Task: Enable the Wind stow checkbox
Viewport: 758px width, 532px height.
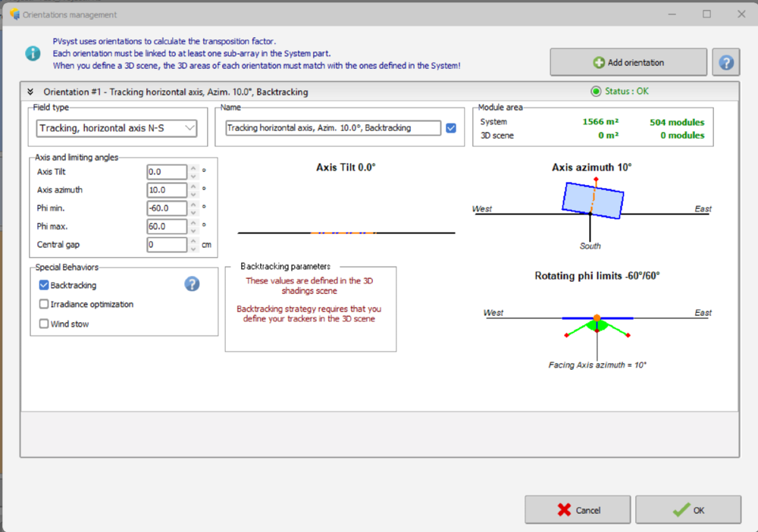Action: click(x=44, y=324)
